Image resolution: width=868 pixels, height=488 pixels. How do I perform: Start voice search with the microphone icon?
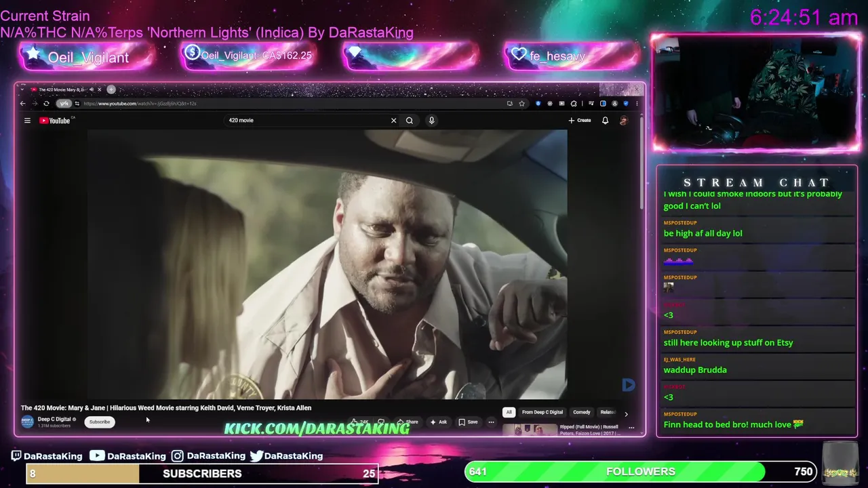tap(431, 121)
